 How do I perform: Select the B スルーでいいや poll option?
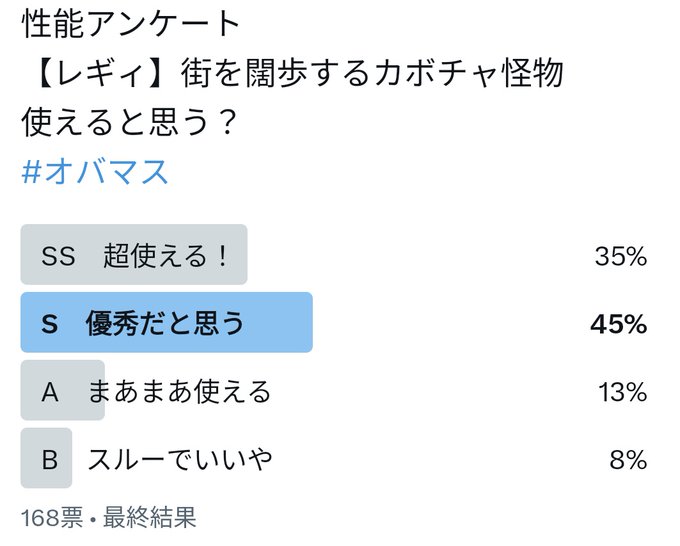[x=334, y=458]
